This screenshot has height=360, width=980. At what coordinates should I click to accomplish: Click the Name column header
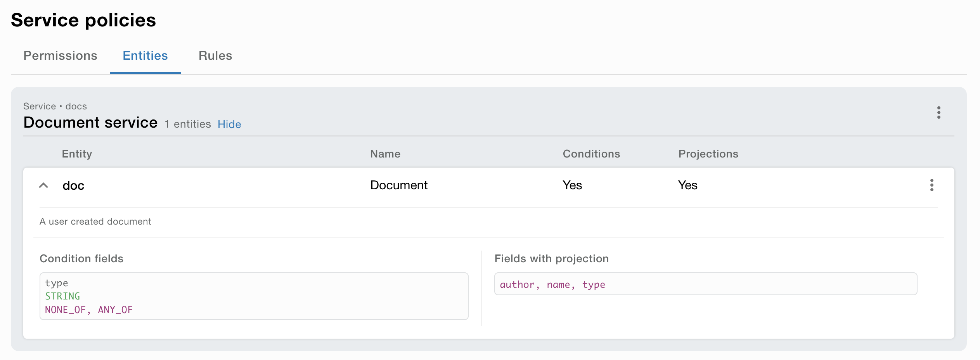[x=385, y=154]
